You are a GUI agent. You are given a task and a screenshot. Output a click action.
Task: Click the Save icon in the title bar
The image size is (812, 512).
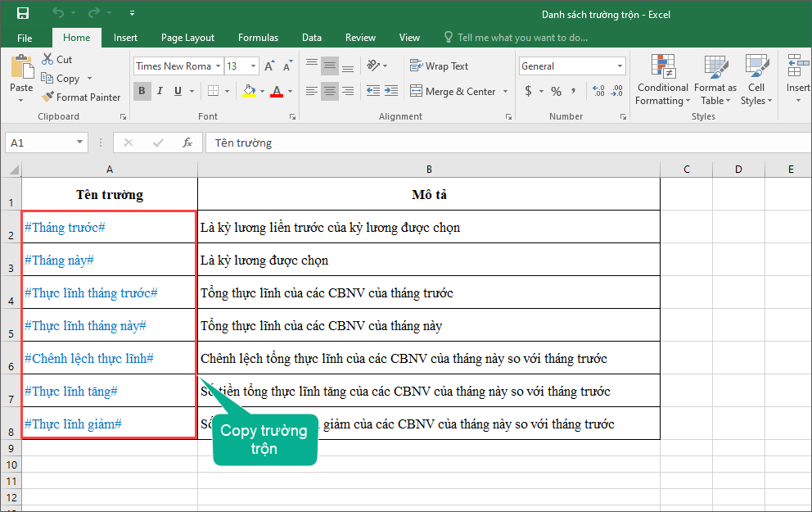point(22,13)
